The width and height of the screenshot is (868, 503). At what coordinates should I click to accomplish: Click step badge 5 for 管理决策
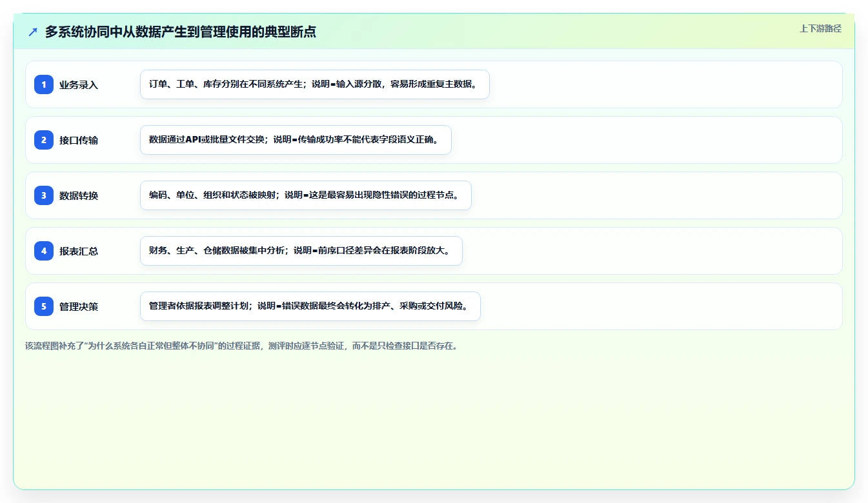[44, 306]
